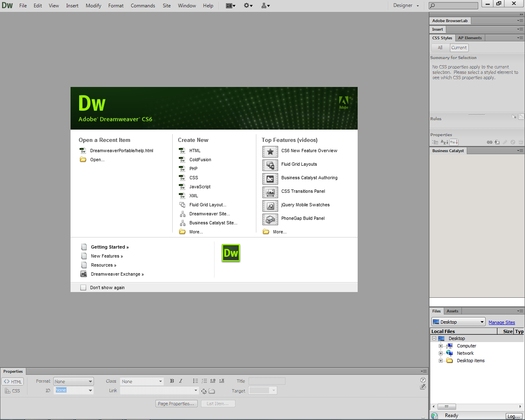Open the Business Catalyst Authoring video icon
525x420 pixels.
tap(270, 179)
